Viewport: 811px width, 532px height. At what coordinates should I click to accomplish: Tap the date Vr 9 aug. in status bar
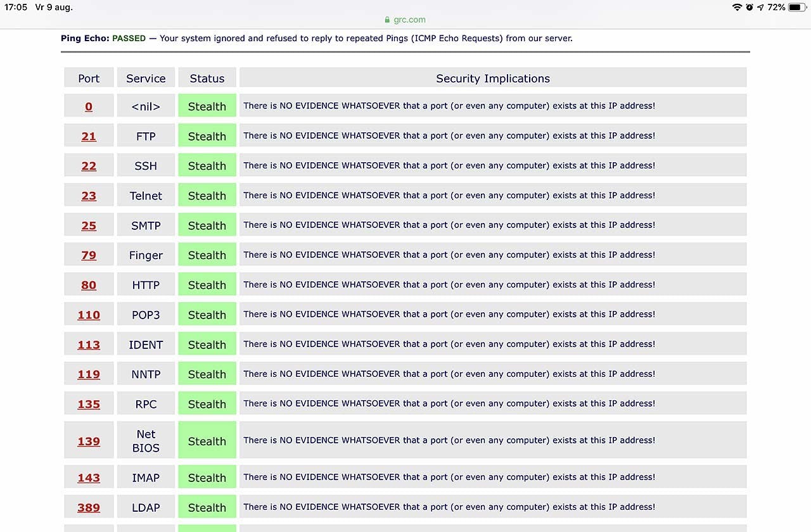pos(55,8)
